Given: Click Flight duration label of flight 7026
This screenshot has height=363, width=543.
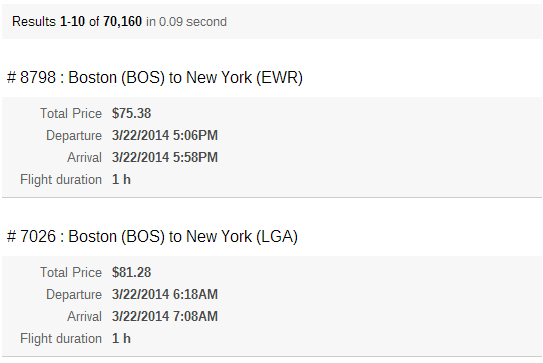Looking at the screenshot, I should (61, 339).
